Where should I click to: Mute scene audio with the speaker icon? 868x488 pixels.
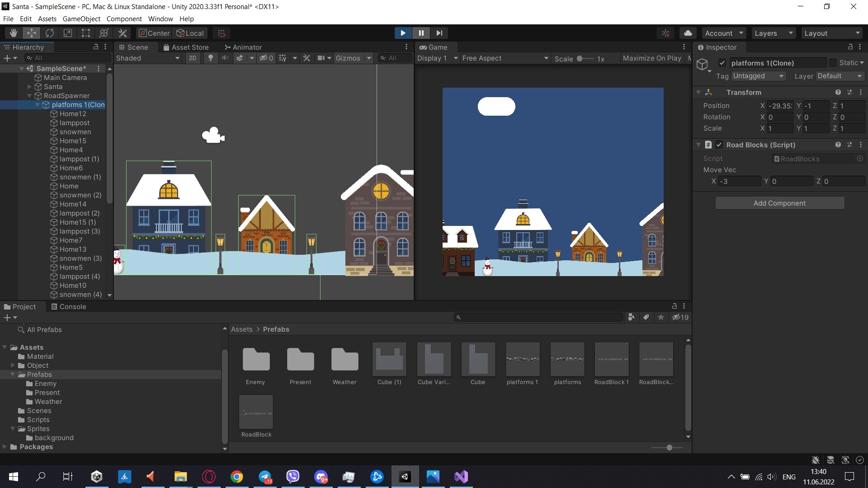[x=225, y=58]
